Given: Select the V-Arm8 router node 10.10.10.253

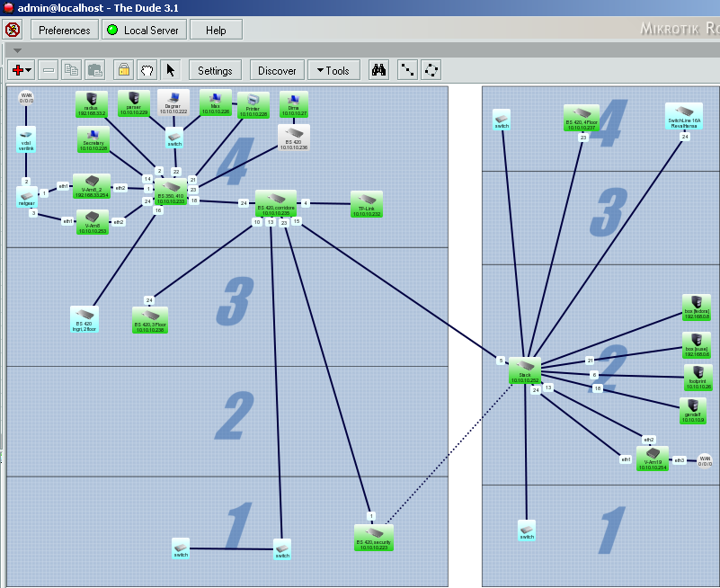Looking at the screenshot, I should [93, 222].
